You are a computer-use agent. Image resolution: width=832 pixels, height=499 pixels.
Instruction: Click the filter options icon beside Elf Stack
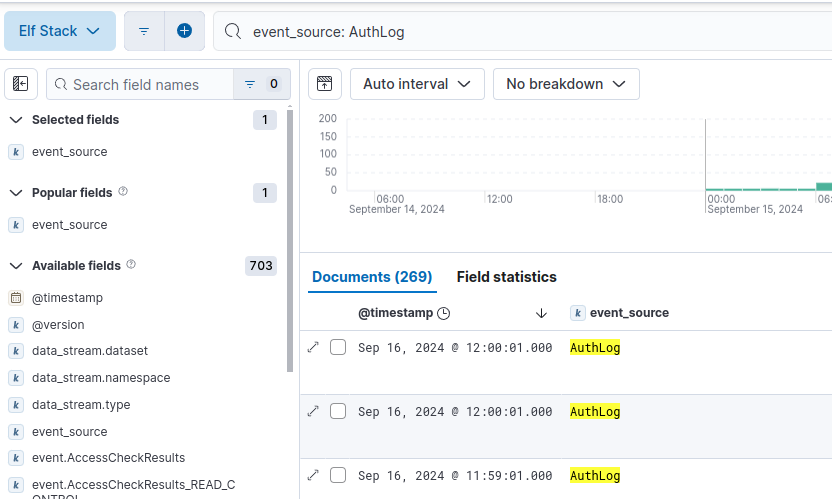pos(144,31)
